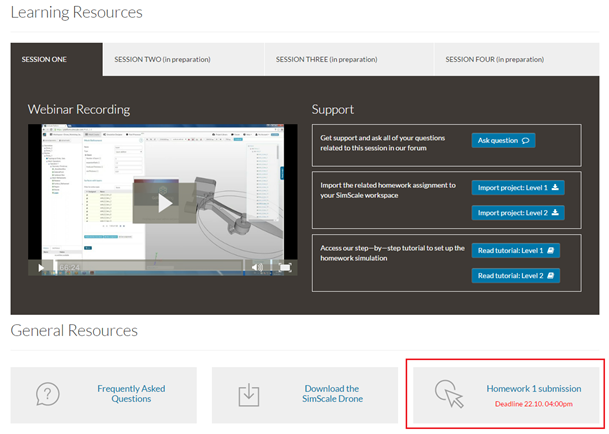Click the Support heading

(x=332, y=110)
